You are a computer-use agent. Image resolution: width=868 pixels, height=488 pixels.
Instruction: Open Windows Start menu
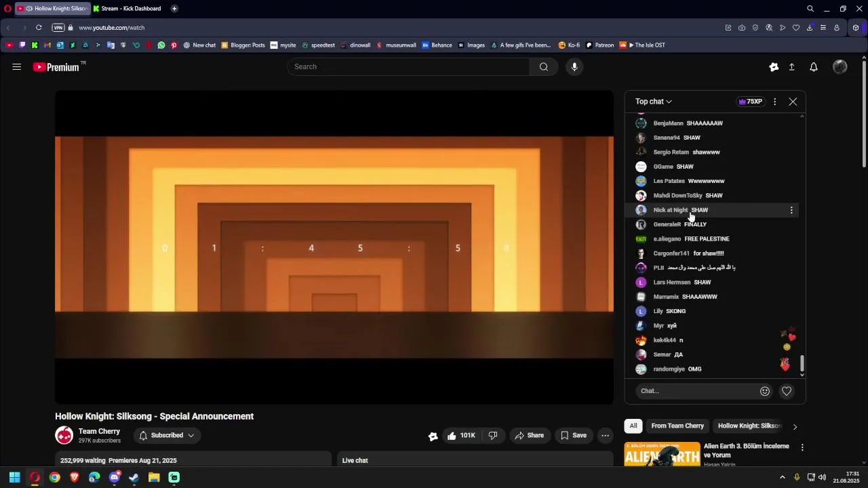14,478
